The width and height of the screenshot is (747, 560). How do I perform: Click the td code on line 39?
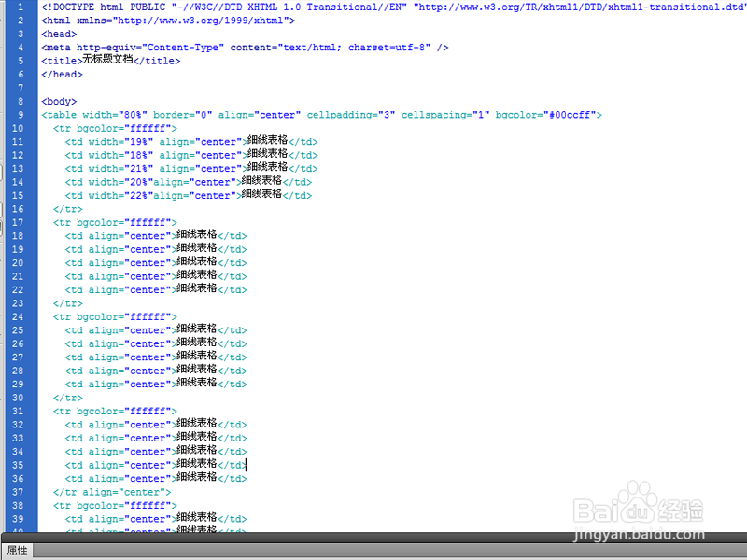tap(156, 518)
